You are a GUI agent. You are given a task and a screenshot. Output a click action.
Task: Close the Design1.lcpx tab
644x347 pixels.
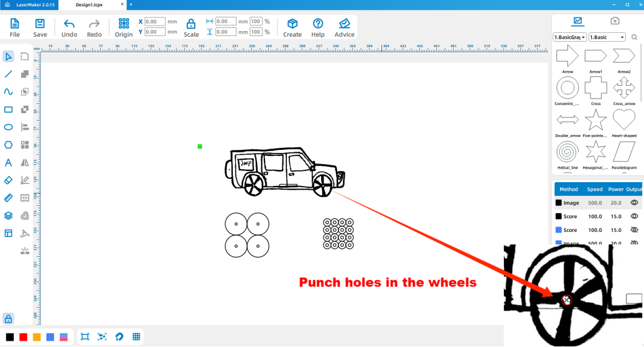[122, 4]
